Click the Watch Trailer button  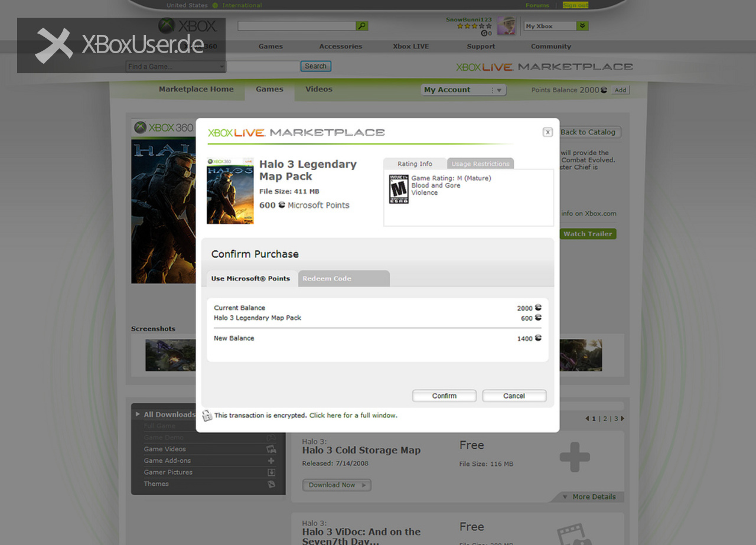[588, 234]
